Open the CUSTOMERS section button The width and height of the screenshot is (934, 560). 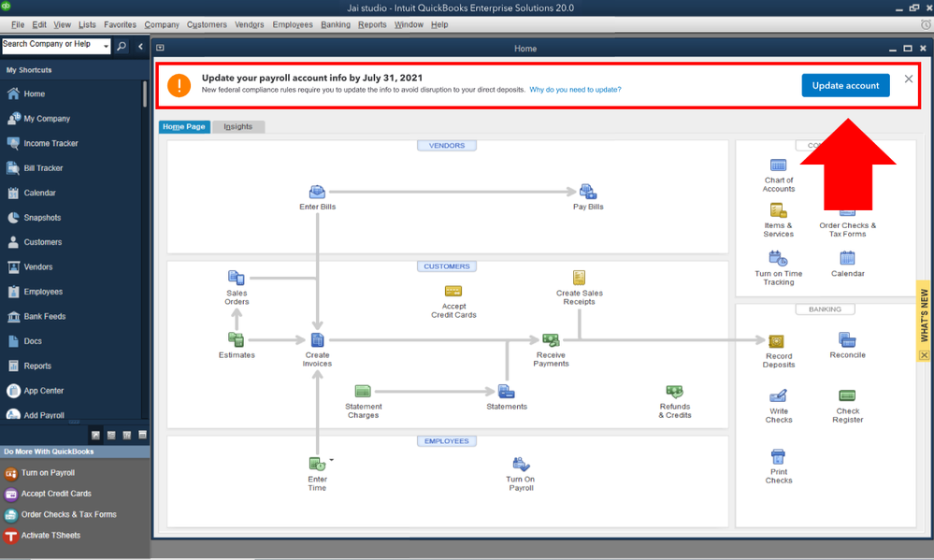[x=447, y=266]
